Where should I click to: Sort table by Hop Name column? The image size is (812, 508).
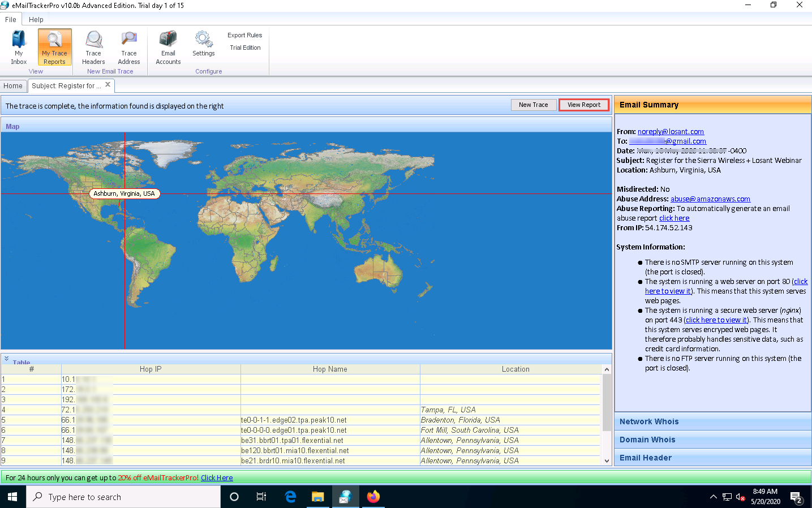click(330, 369)
